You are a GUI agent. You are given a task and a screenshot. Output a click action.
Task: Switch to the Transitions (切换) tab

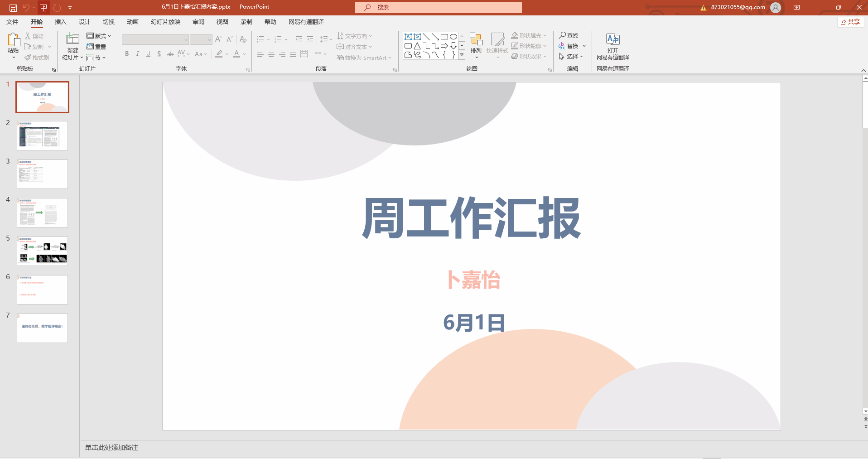108,22
